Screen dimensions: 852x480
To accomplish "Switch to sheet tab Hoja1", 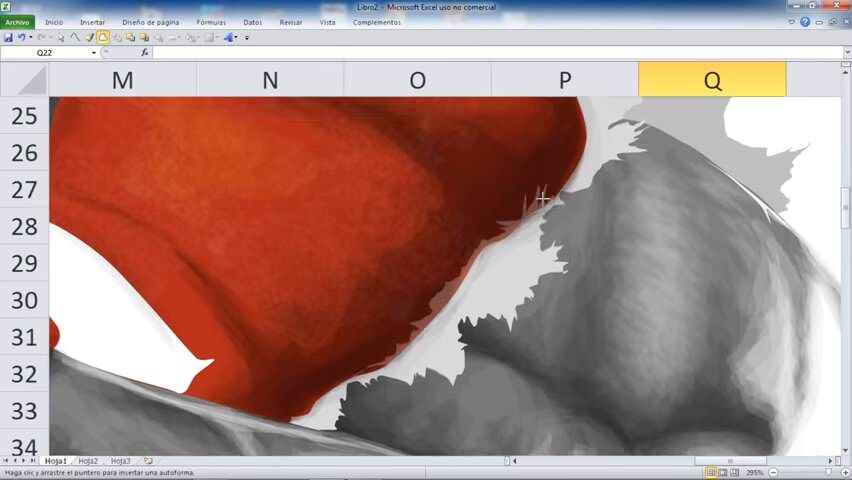I will click(x=55, y=460).
